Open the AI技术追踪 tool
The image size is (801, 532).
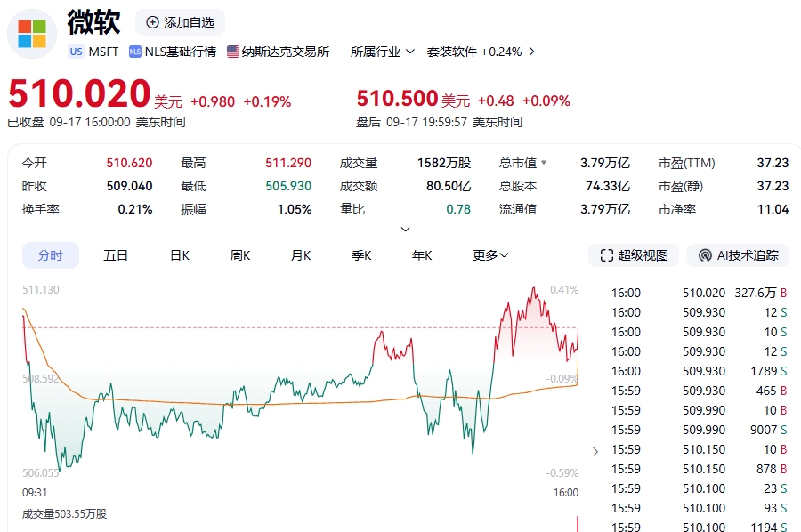(739, 255)
